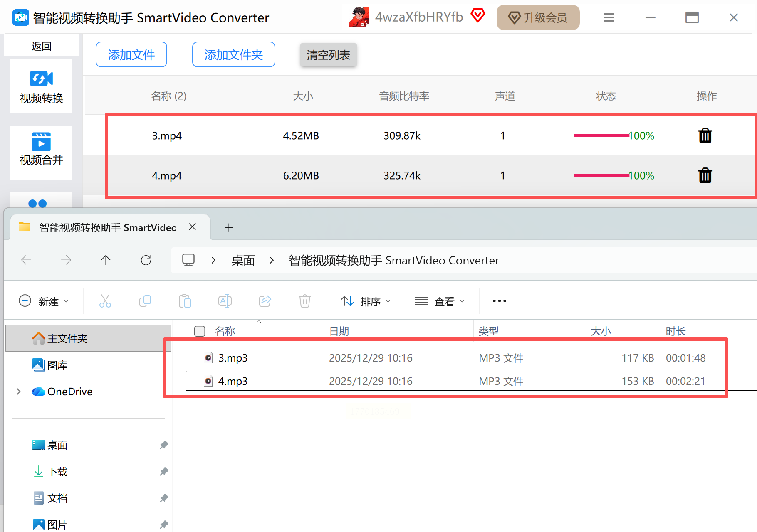Image resolution: width=757 pixels, height=532 pixels.
Task: Click the 3.mp4 progress bar
Action: click(x=601, y=135)
